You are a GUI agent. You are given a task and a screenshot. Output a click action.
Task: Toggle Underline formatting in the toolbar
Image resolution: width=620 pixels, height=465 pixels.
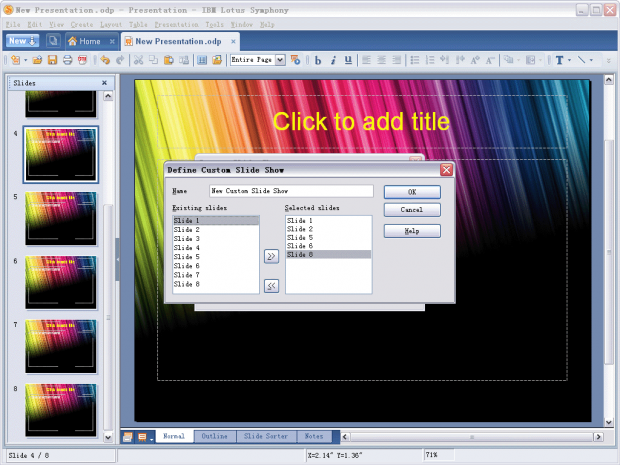tap(346, 60)
